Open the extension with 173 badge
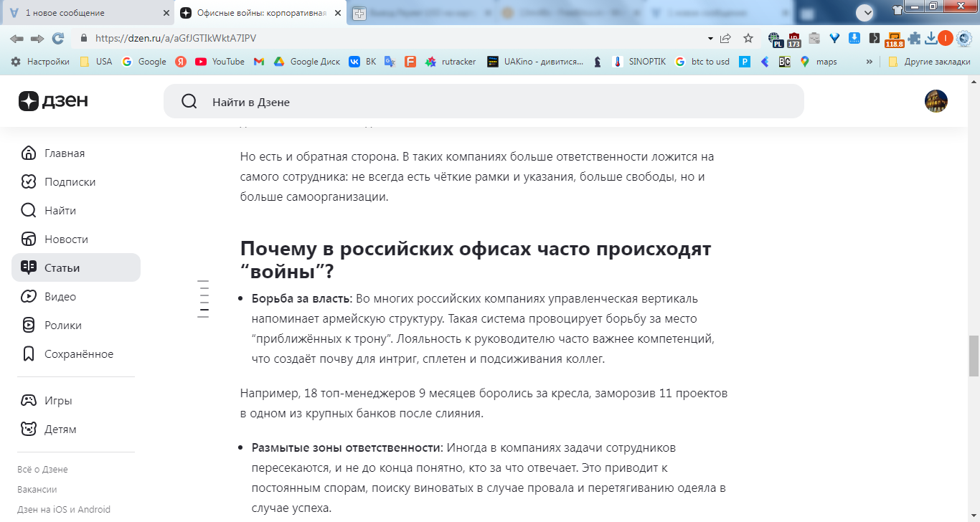980x522 pixels. click(794, 39)
